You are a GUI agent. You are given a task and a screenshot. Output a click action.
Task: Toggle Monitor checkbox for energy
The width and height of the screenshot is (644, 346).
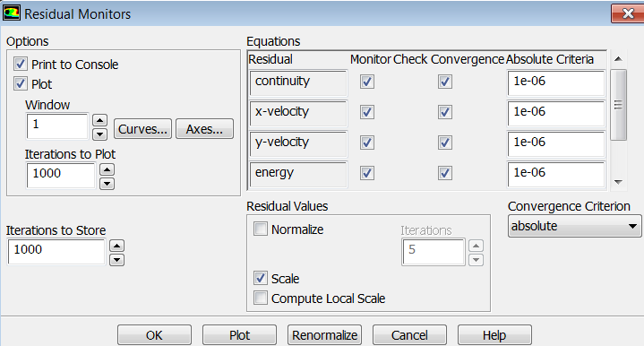point(367,173)
